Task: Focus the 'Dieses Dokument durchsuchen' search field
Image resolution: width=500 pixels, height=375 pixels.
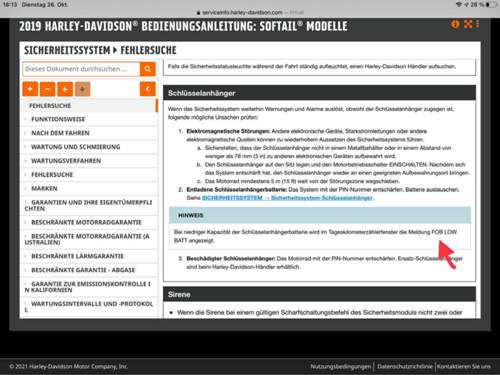Action: click(x=81, y=69)
